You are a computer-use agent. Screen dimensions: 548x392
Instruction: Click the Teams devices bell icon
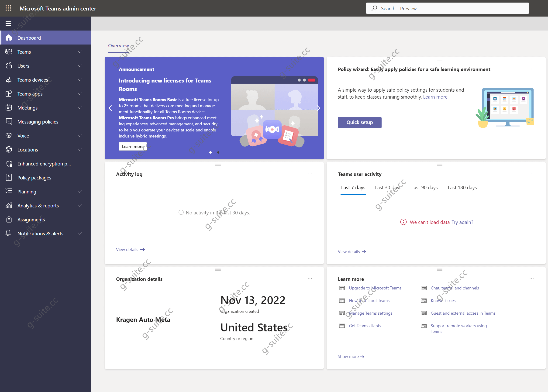[9, 80]
